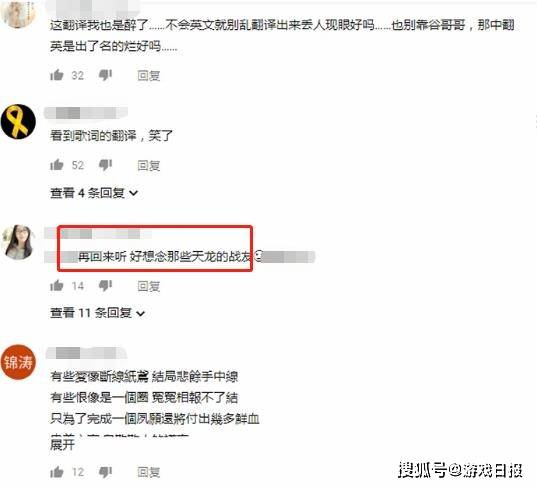Like the lyrics comment with 12 likes
537x487 pixels.
pyautogui.click(x=57, y=472)
